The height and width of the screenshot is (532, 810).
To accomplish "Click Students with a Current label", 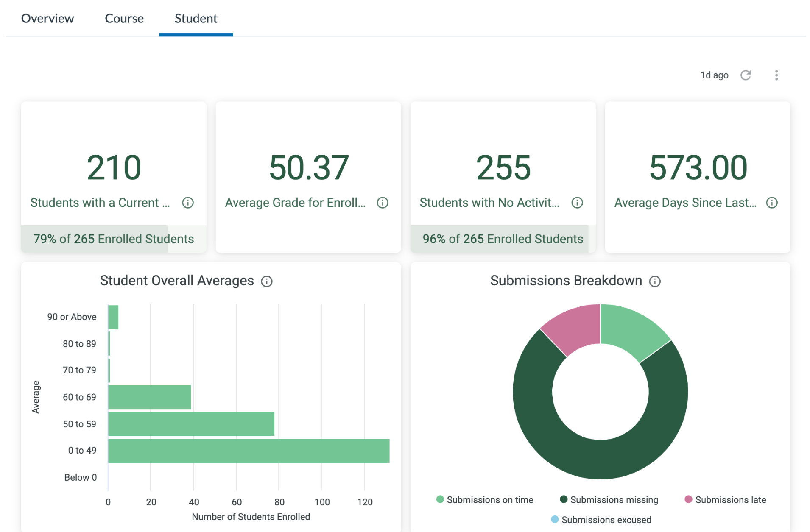I will (x=100, y=203).
